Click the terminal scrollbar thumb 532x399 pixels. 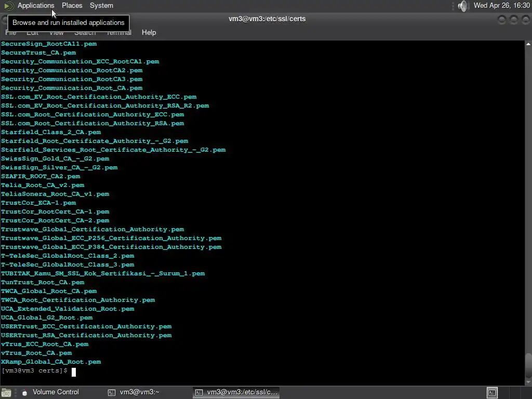pyautogui.click(x=528, y=366)
